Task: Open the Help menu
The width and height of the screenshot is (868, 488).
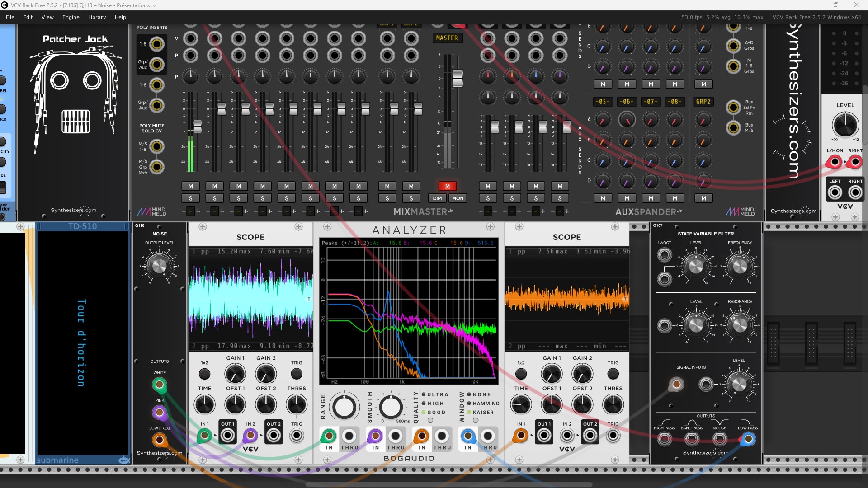Action: [x=120, y=17]
